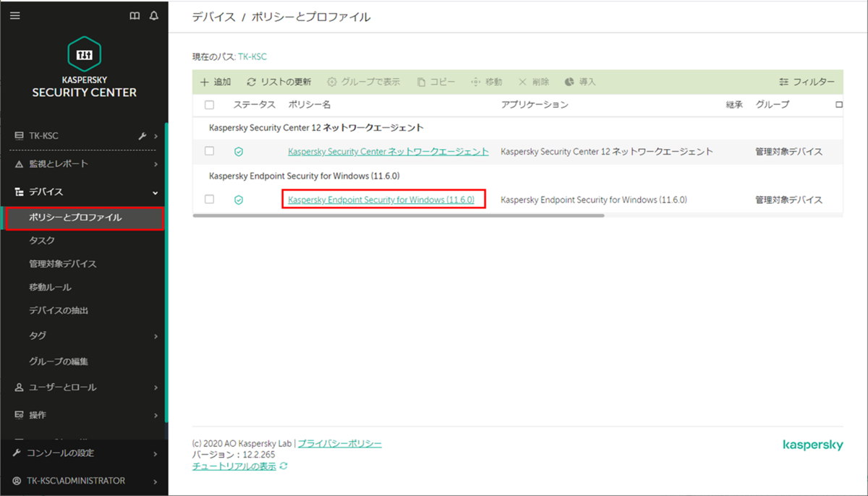Click the wrench icon next to TK-KSC
The image size is (868, 496).
[x=142, y=135]
